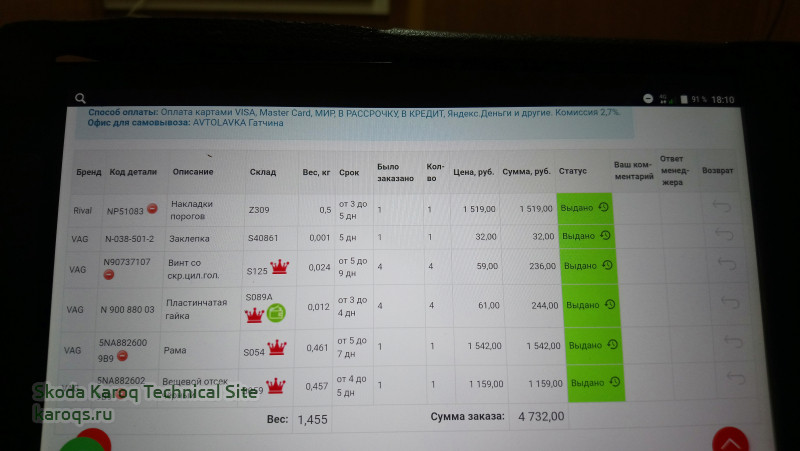This screenshot has width=800, height=451.
Task: Tap the red minus icon under N90737107
Action: 108,274
